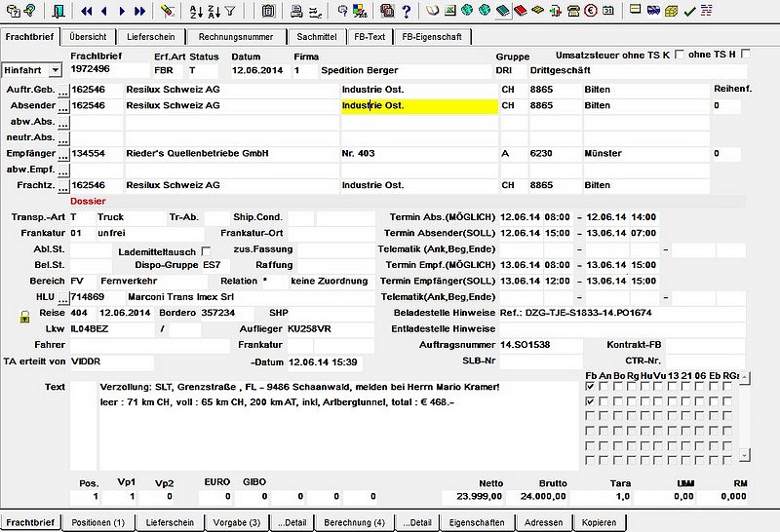Click the flags grid scrollbar up arrow
The height and width of the screenshot is (532, 780).
coord(745,378)
